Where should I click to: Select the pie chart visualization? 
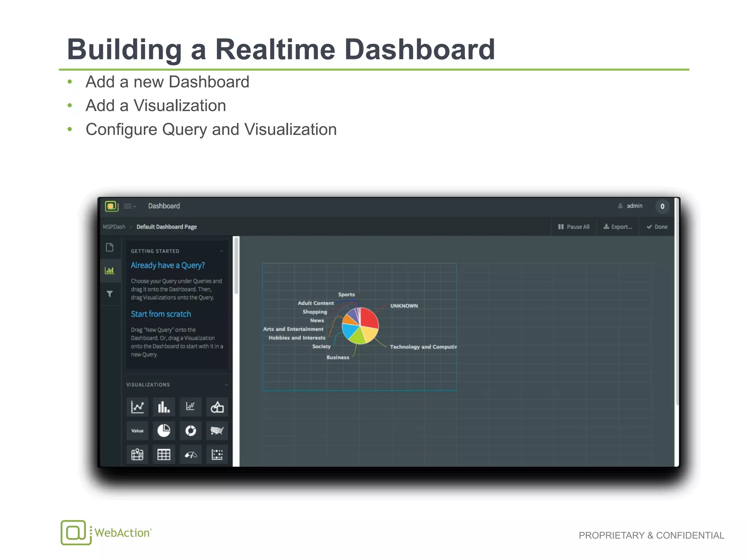(164, 431)
